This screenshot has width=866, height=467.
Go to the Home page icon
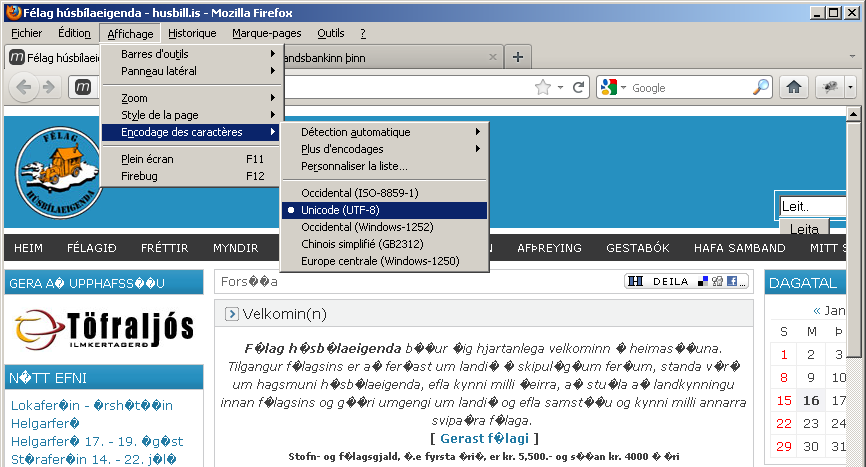(x=794, y=87)
